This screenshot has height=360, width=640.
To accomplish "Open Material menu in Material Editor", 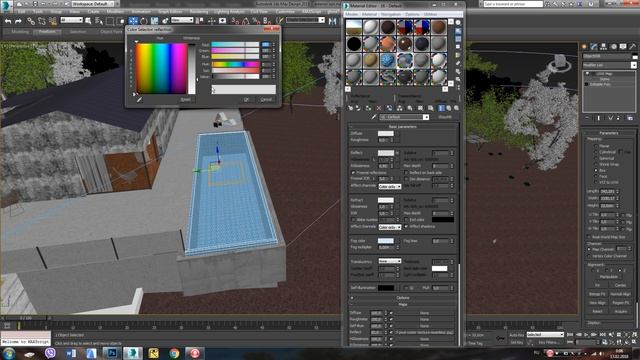I will 370,14.
